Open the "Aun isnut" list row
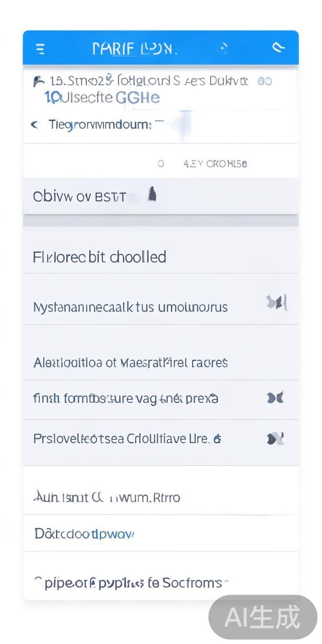This screenshot has width=322, height=644. coord(106,497)
